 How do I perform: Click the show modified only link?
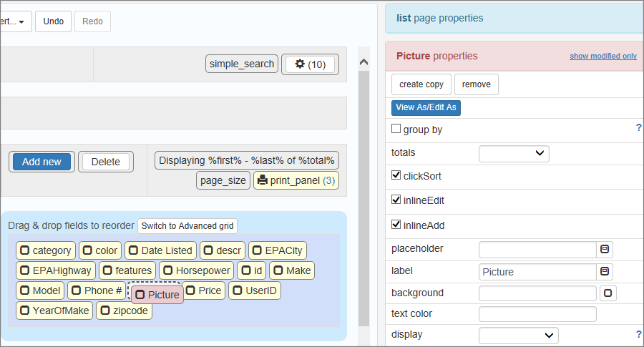pos(602,57)
